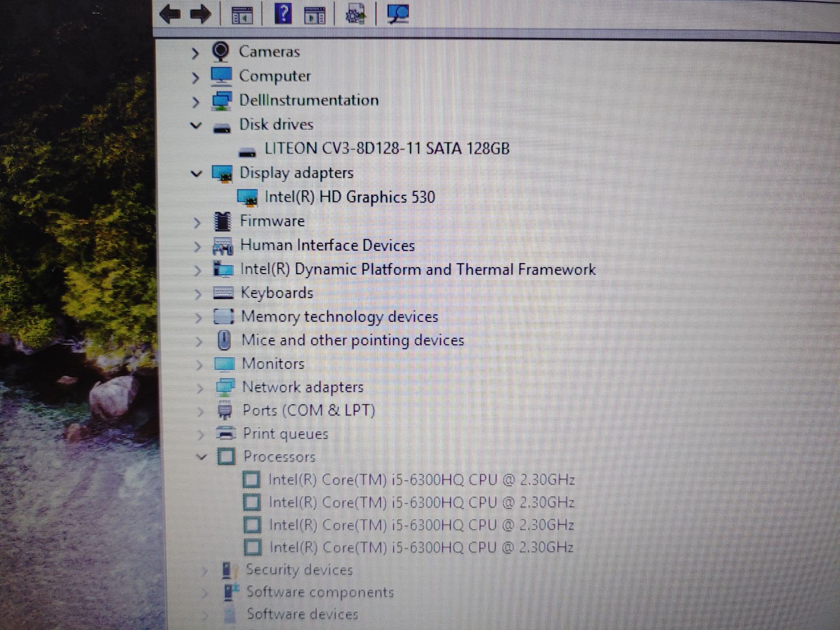Click the Cameras device category icon
The width and height of the screenshot is (840, 630).
pos(221,52)
